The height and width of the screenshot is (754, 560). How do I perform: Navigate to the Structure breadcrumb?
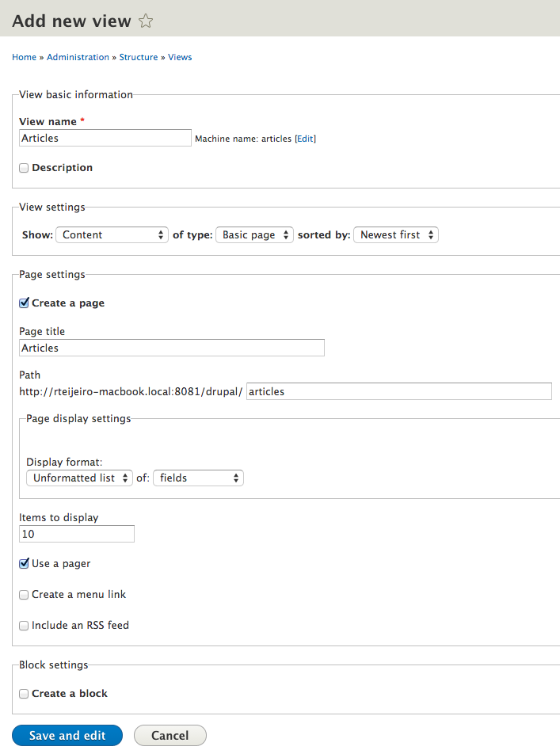[x=139, y=57]
